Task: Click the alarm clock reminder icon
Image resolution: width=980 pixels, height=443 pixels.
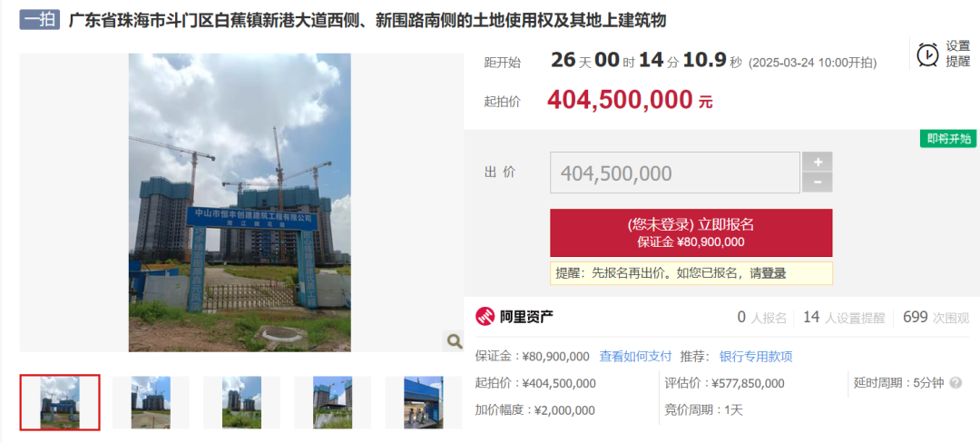Action: [x=927, y=54]
